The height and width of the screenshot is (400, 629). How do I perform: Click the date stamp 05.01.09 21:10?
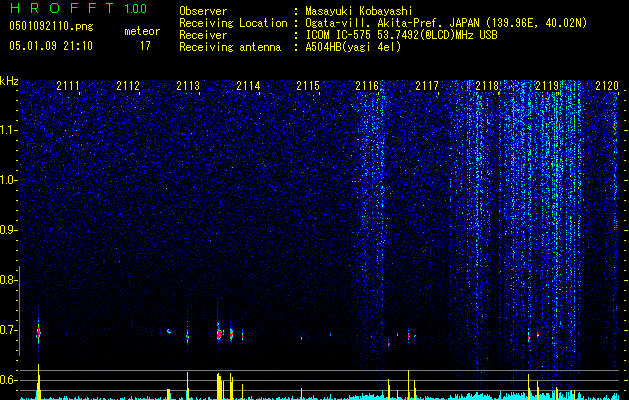(x=51, y=46)
